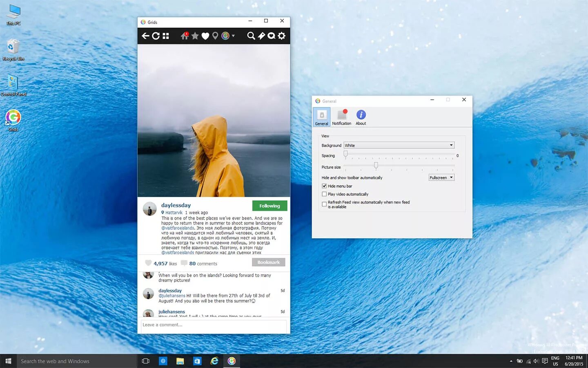Switch to the Notification tab
Image resolution: width=588 pixels, height=368 pixels.
coord(341,117)
